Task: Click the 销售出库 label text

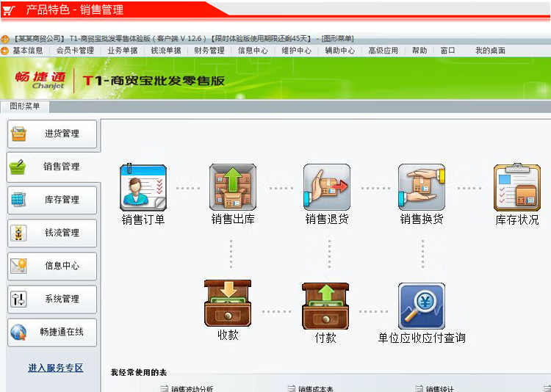Action: pos(233,219)
